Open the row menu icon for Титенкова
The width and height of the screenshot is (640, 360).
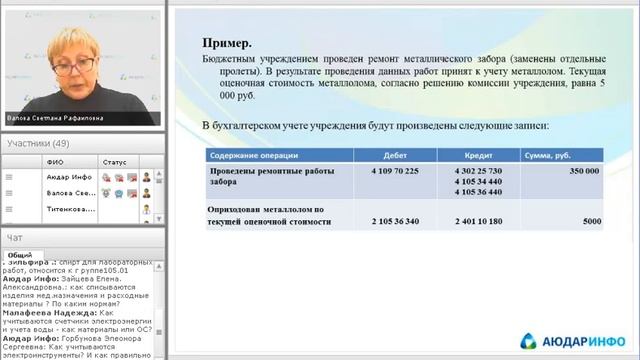click(9, 209)
